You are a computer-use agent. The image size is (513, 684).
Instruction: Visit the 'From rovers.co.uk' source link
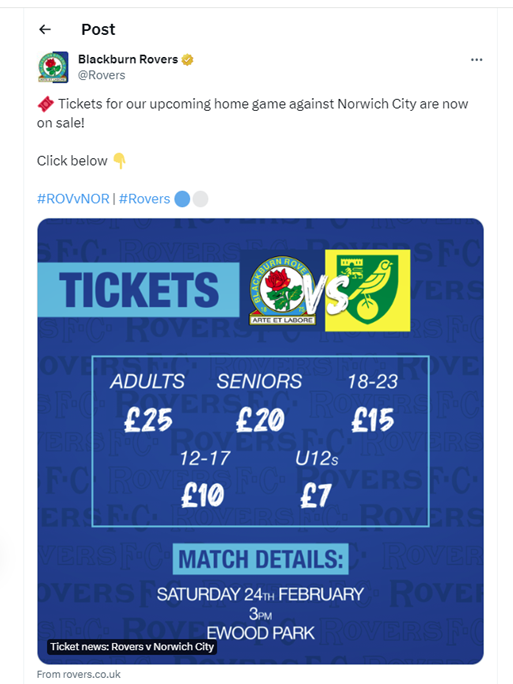coord(79,674)
